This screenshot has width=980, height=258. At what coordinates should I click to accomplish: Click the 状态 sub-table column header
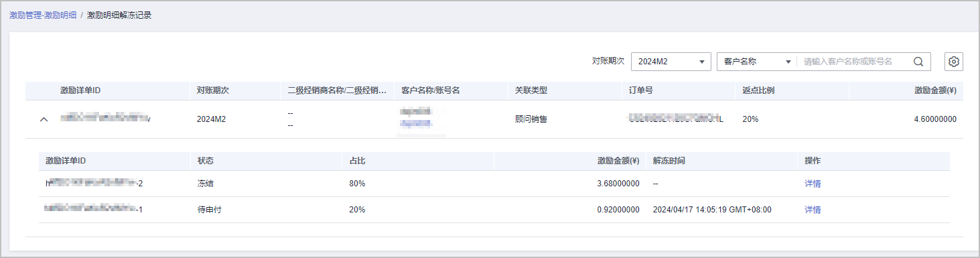click(206, 161)
